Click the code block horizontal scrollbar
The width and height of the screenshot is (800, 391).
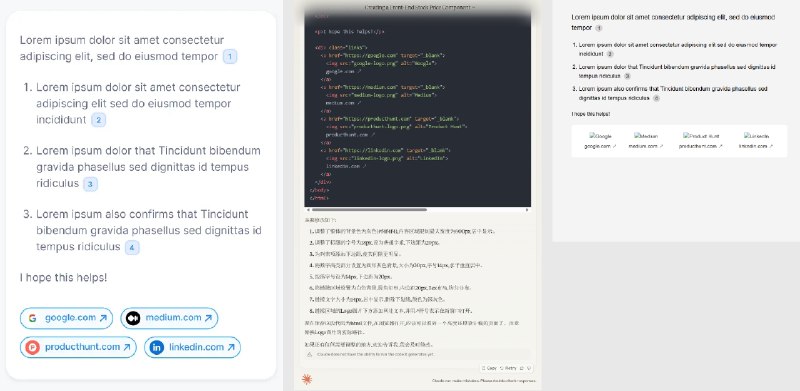point(369,209)
